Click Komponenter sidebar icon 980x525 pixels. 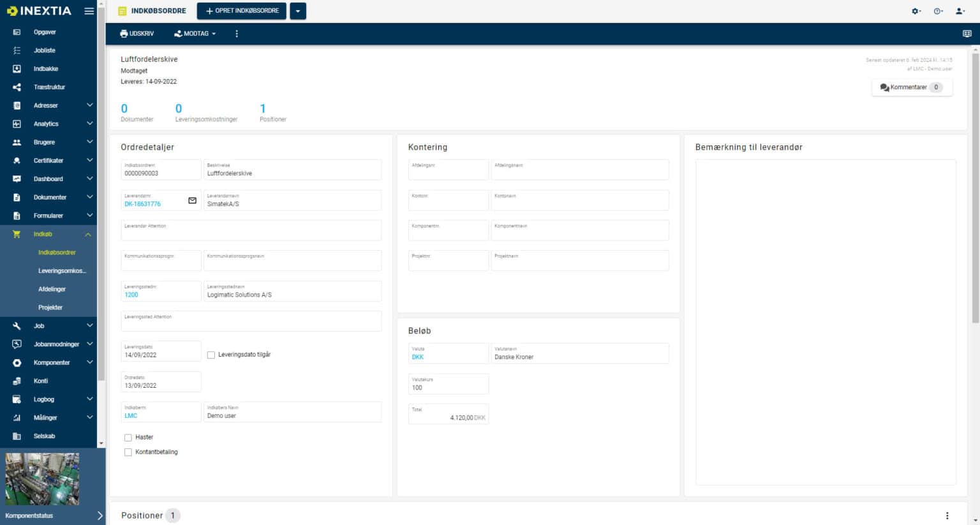click(x=17, y=363)
